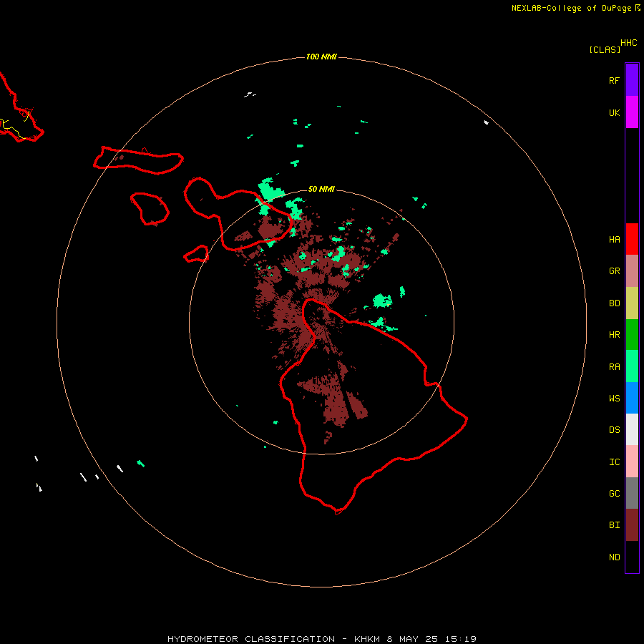
Task: Click the "GC" legend label
Action: click(614, 494)
